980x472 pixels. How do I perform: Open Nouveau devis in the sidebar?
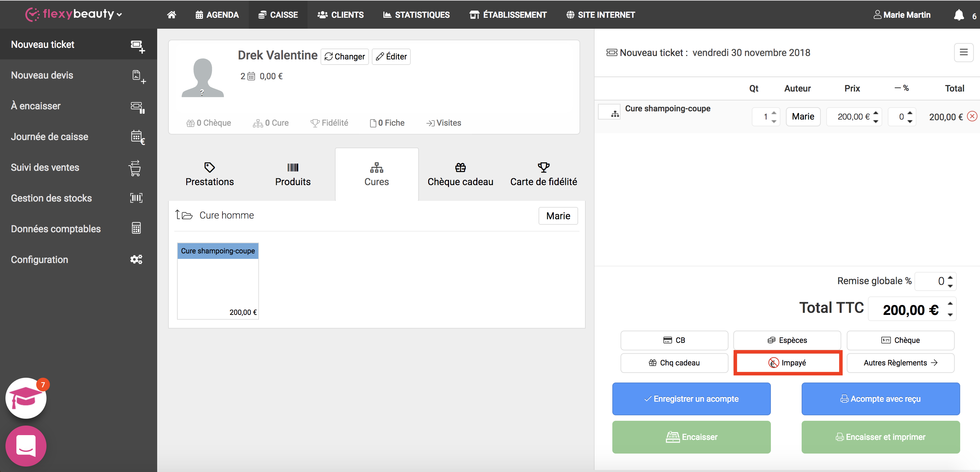click(x=78, y=75)
